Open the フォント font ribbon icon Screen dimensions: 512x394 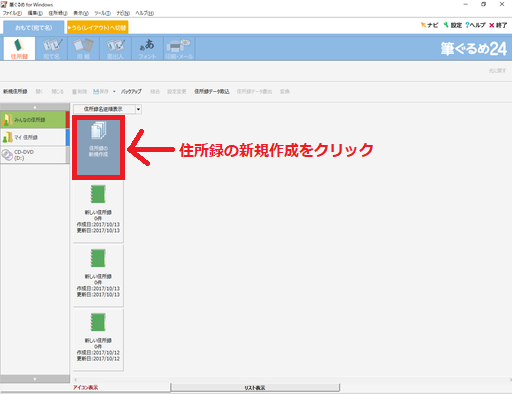pyautogui.click(x=147, y=48)
